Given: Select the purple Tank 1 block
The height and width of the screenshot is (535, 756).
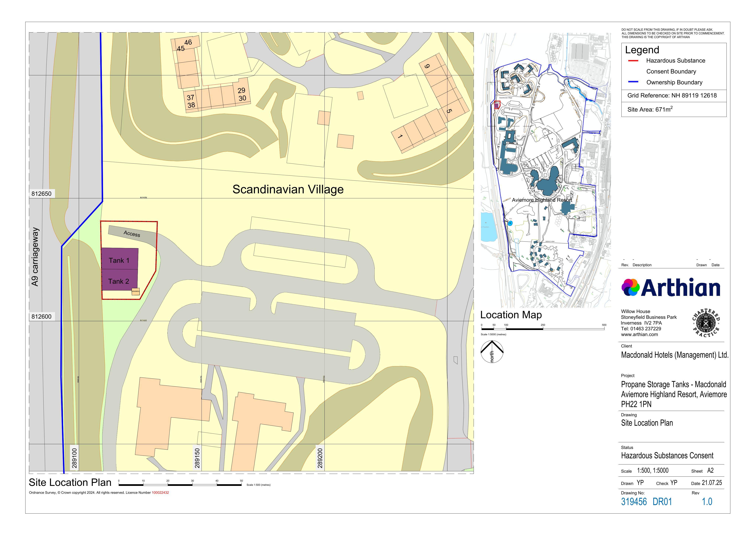Looking at the screenshot, I should 120,259.
